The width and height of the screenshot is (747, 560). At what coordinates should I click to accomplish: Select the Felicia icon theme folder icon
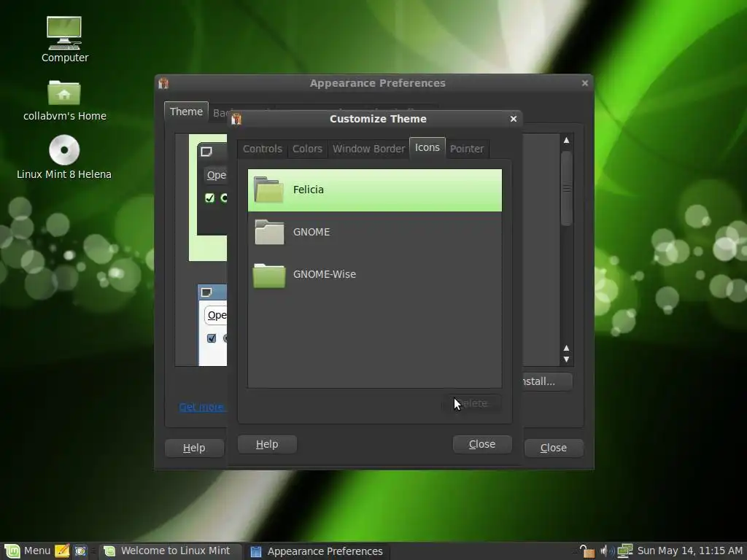(269, 190)
